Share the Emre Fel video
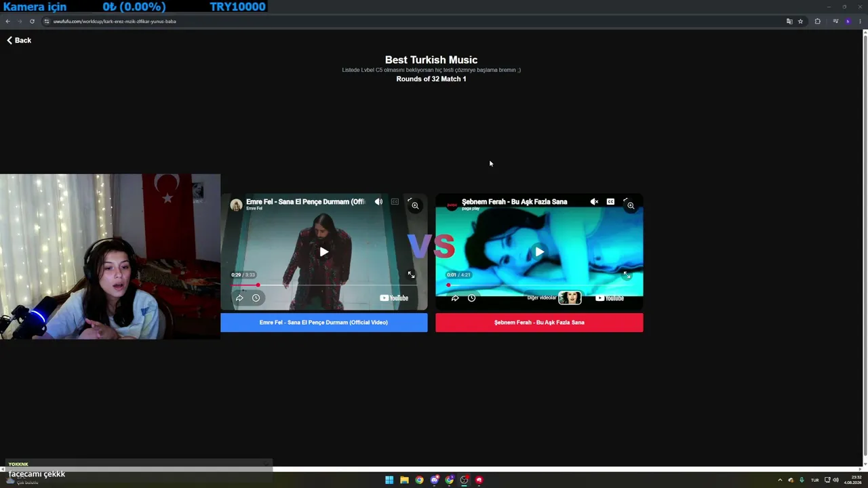Screen dimensions: 868x488 point(239,298)
